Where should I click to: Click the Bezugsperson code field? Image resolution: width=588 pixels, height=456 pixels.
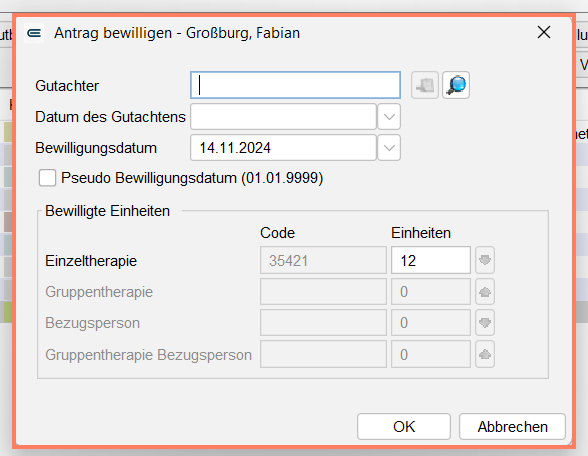(x=323, y=322)
